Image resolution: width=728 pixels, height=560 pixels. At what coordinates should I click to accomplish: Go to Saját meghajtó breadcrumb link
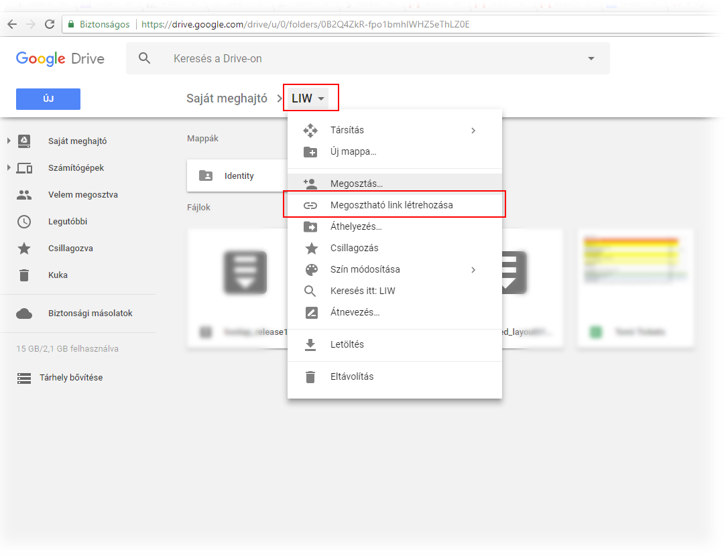(227, 98)
